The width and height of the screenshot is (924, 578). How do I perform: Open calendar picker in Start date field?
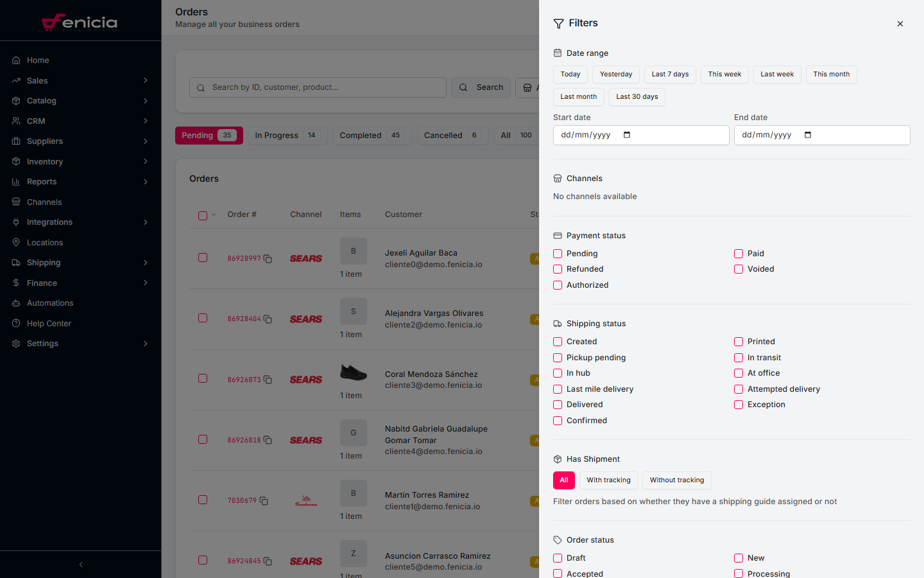click(627, 135)
